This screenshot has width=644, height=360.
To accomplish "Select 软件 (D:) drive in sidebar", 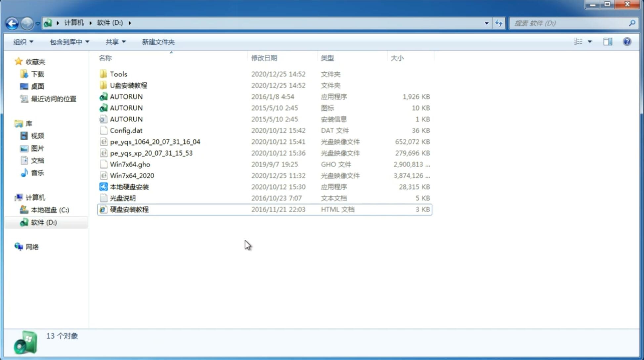I will coord(43,222).
